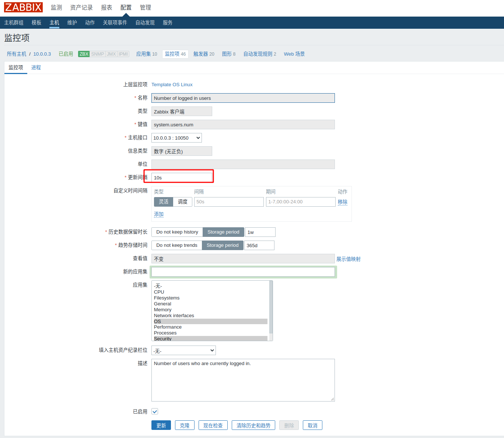The height and width of the screenshot is (438, 504).
Task: Select Memory in 应用集 list
Action: (x=211, y=310)
